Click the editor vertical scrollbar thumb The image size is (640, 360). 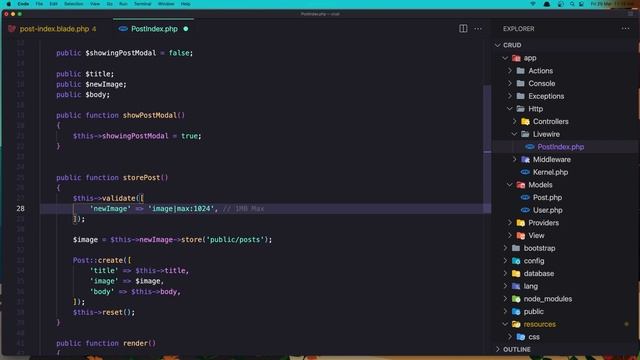point(487,149)
